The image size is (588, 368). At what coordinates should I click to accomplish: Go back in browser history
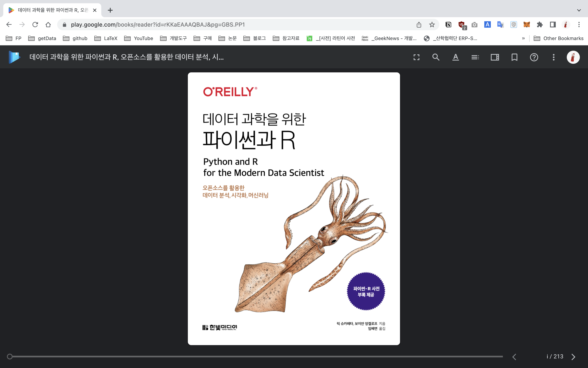[x=9, y=25]
